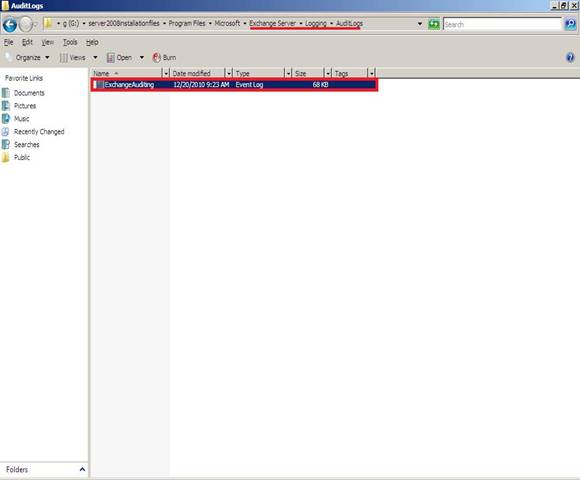Expand the Folders pane chevron
Screen dimensions: 580x480
82,469
